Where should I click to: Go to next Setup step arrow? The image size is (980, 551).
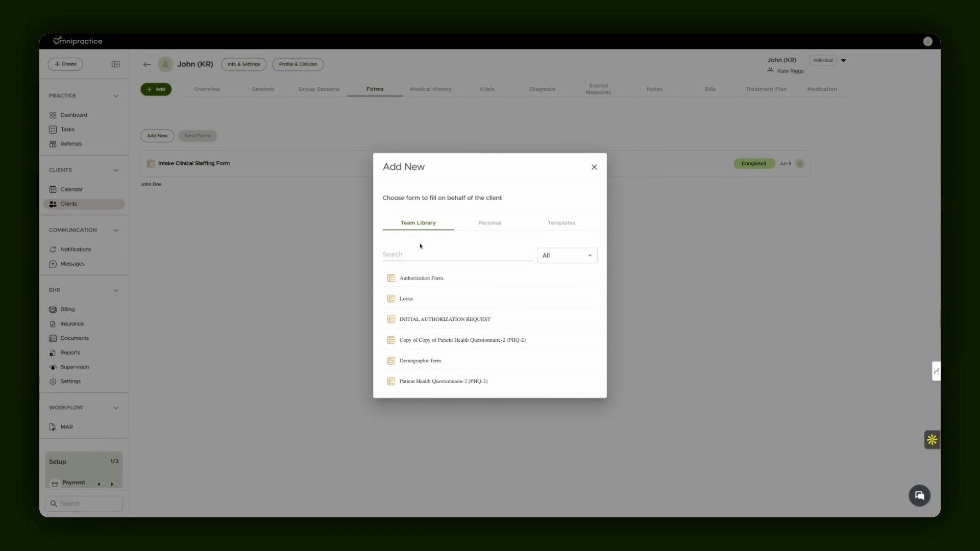tap(112, 484)
